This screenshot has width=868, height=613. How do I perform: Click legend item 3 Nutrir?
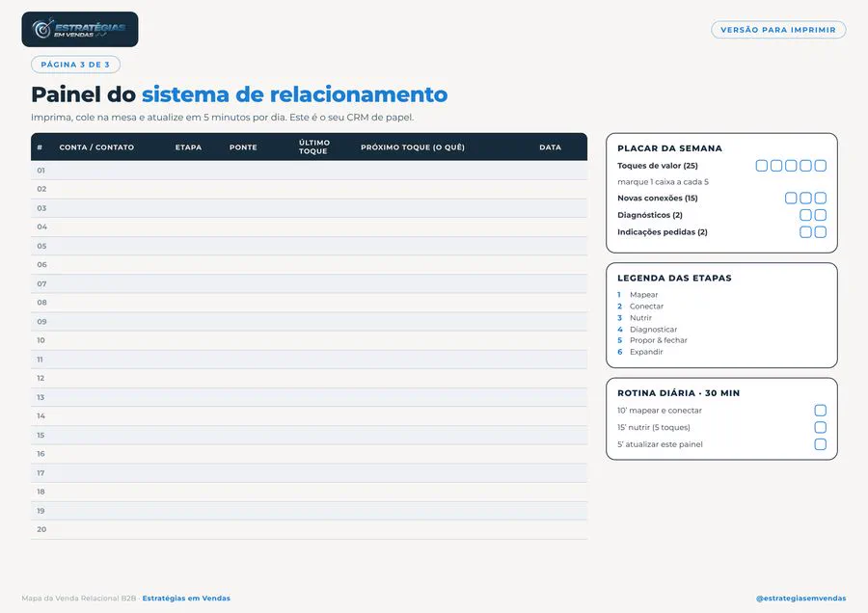pos(635,317)
